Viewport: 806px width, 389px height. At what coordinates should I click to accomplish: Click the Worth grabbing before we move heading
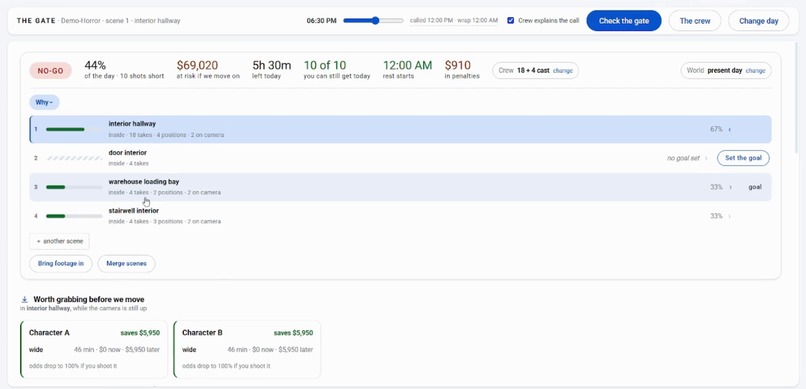click(x=89, y=299)
